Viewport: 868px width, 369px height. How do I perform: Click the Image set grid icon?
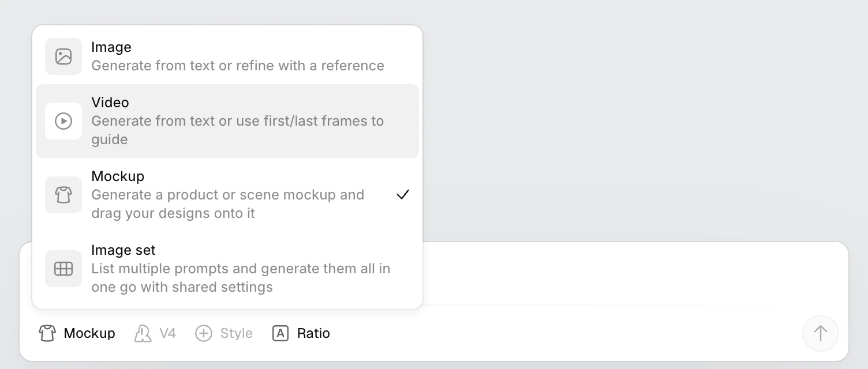63,269
